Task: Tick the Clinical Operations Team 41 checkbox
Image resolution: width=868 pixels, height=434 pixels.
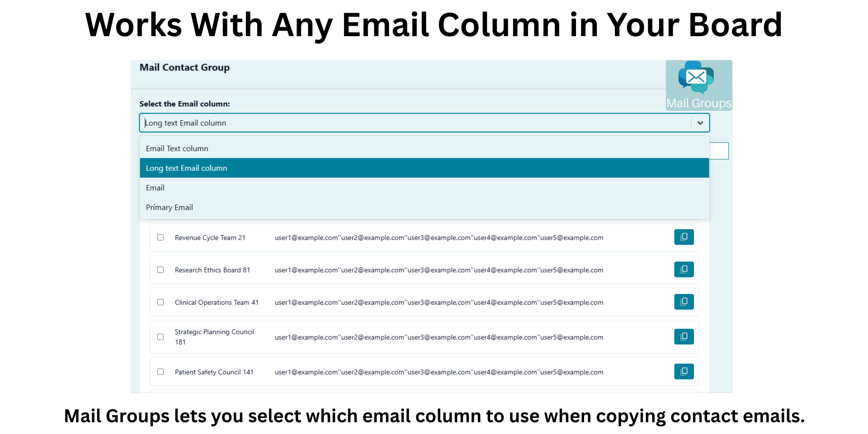Action: coord(160,302)
